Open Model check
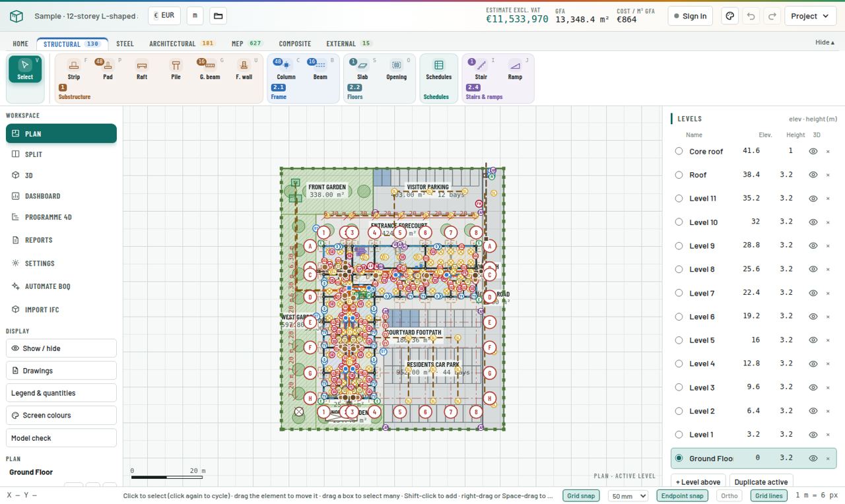 click(61, 438)
